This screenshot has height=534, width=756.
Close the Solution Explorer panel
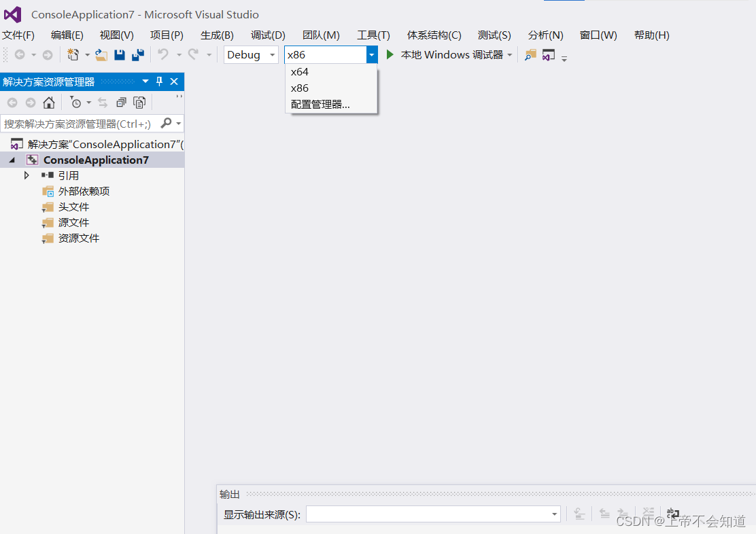[174, 82]
